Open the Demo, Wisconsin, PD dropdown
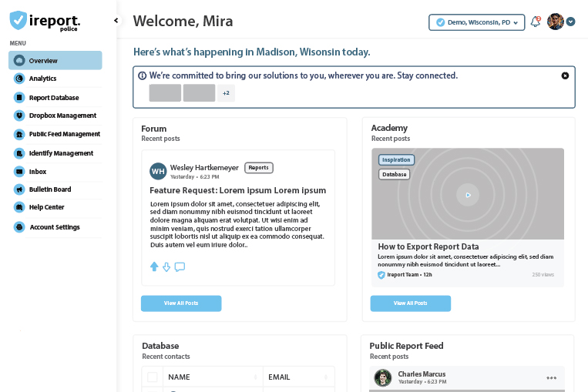Screen dimensions: 588x392 click(x=476, y=22)
